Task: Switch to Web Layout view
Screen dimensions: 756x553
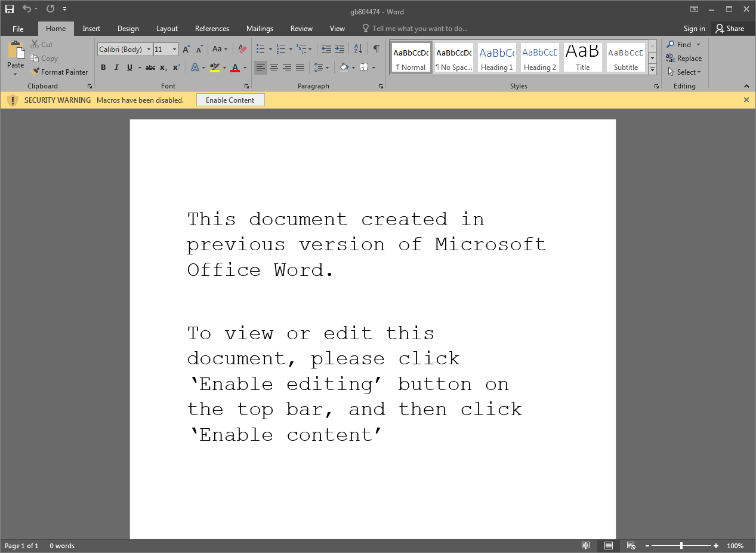Action: pyautogui.click(x=631, y=546)
